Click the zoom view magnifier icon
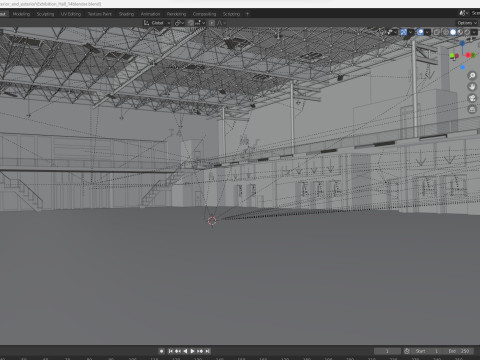Image resolution: width=480 pixels, height=360 pixels. pos(472,75)
